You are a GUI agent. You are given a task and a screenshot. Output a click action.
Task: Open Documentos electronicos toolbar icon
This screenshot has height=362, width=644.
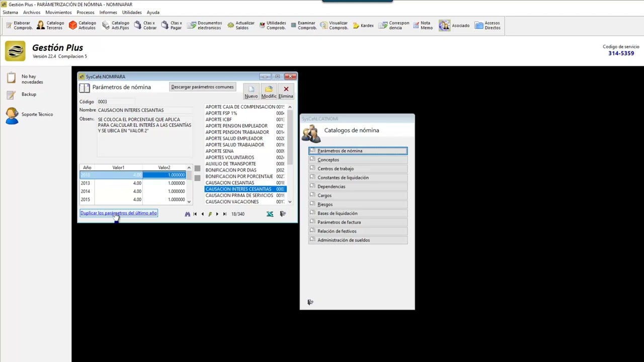[204, 25]
